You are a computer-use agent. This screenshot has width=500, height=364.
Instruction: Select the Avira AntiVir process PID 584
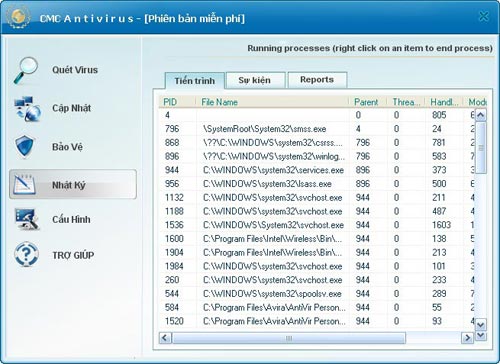coord(317,307)
